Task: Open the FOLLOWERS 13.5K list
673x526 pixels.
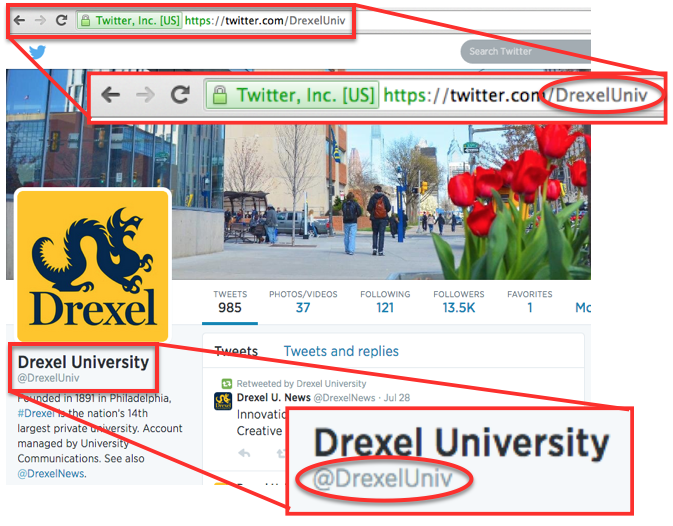Action: [x=459, y=302]
